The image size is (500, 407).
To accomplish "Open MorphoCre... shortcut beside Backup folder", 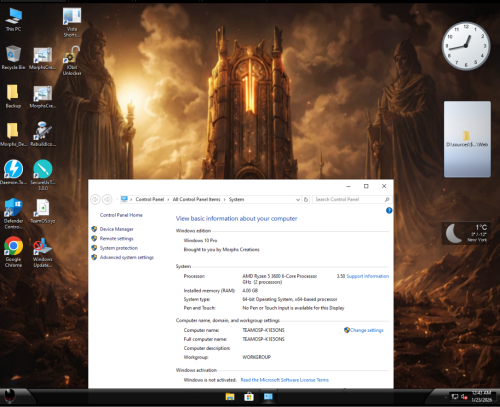I will pyautogui.click(x=42, y=96).
